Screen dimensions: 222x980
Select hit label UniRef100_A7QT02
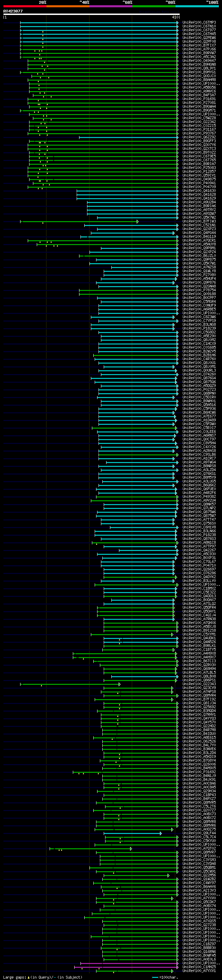(x=199, y=849)
